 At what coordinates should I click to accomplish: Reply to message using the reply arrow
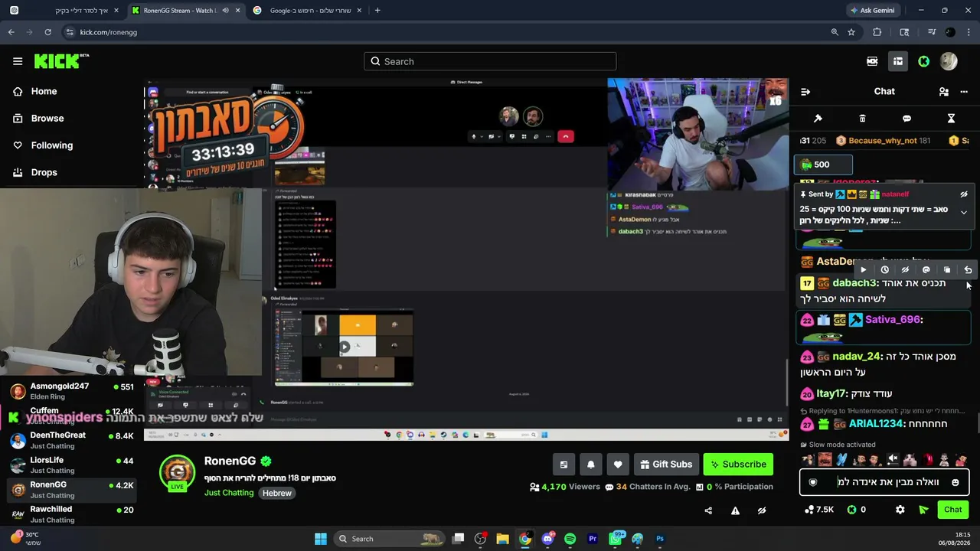point(968,269)
